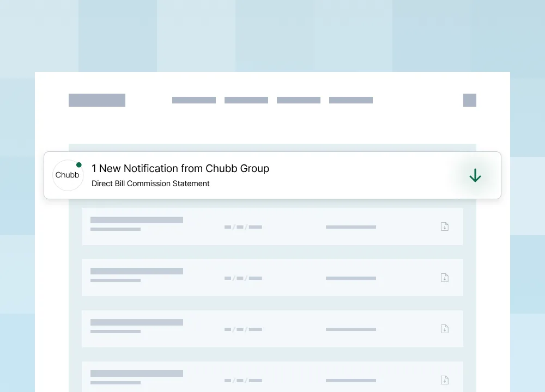Download the file in the third list row

click(445, 329)
